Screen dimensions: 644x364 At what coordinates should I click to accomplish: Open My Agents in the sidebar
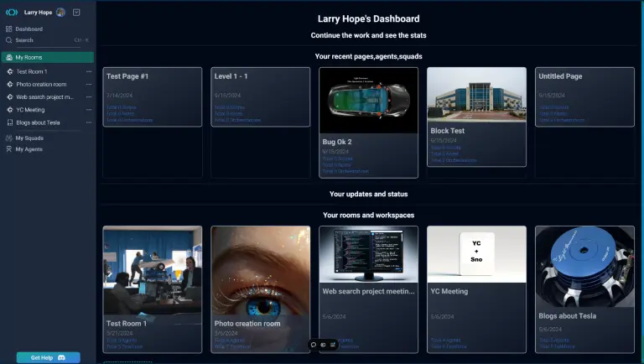pos(29,149)
